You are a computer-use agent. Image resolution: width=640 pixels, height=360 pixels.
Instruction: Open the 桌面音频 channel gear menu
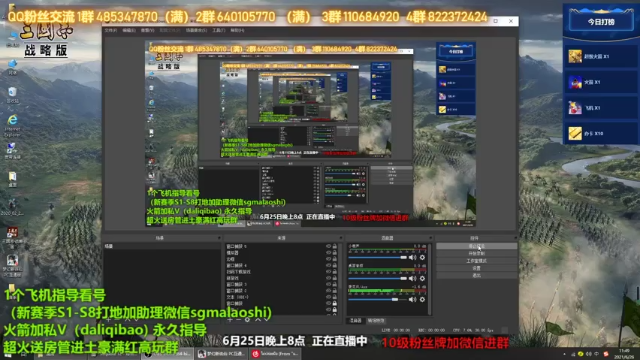[422, 278]
